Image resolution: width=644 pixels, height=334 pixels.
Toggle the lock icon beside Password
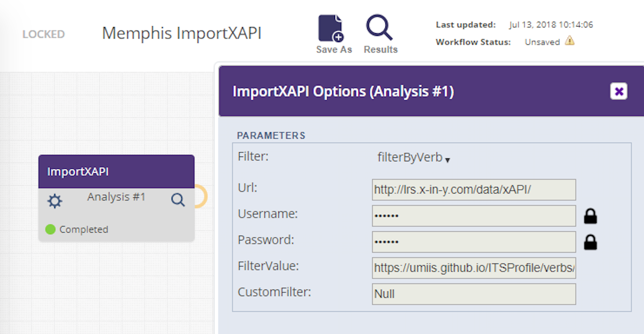590,242
